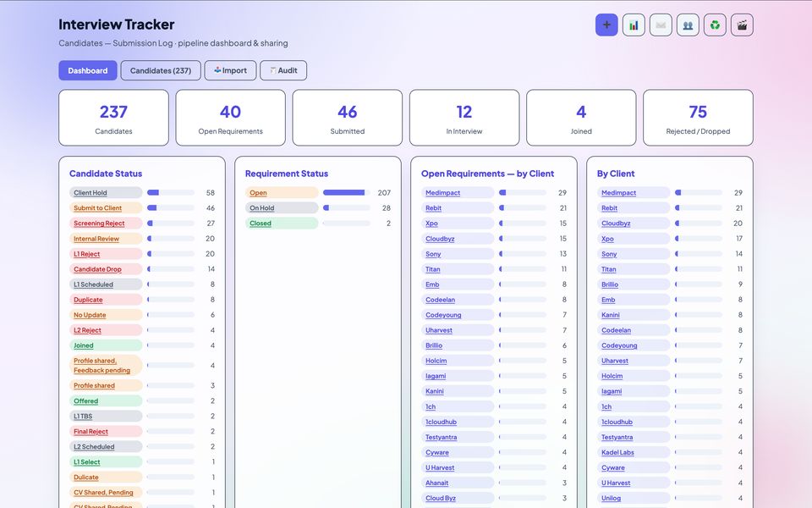The height and width of the screenshot is (508, 812).
Task: Click the plus add-candidate button
Action: click(x=606, y=25)
